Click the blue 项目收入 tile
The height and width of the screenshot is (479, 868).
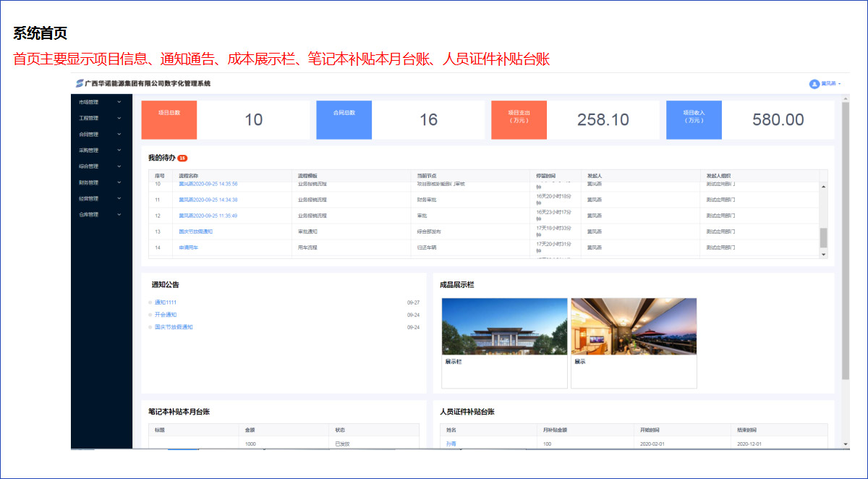(x=694, y=119)
